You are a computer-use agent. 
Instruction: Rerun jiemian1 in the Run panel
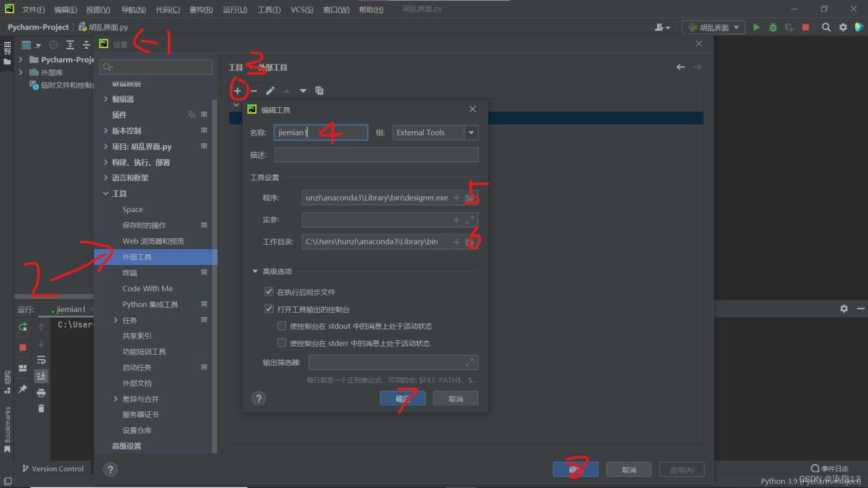click(x=22, y=327)
